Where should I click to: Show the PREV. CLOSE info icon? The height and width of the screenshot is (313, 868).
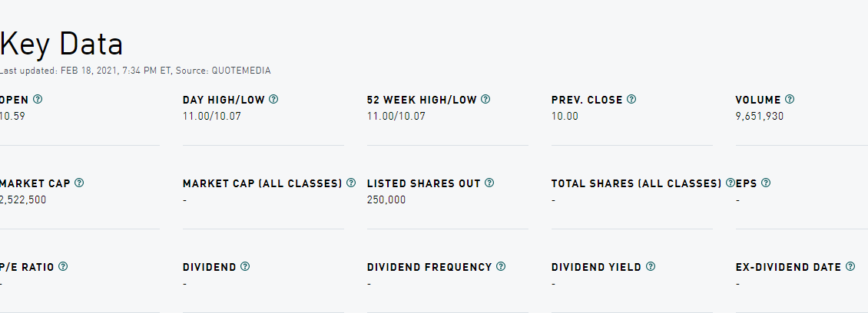coord(631,100)
